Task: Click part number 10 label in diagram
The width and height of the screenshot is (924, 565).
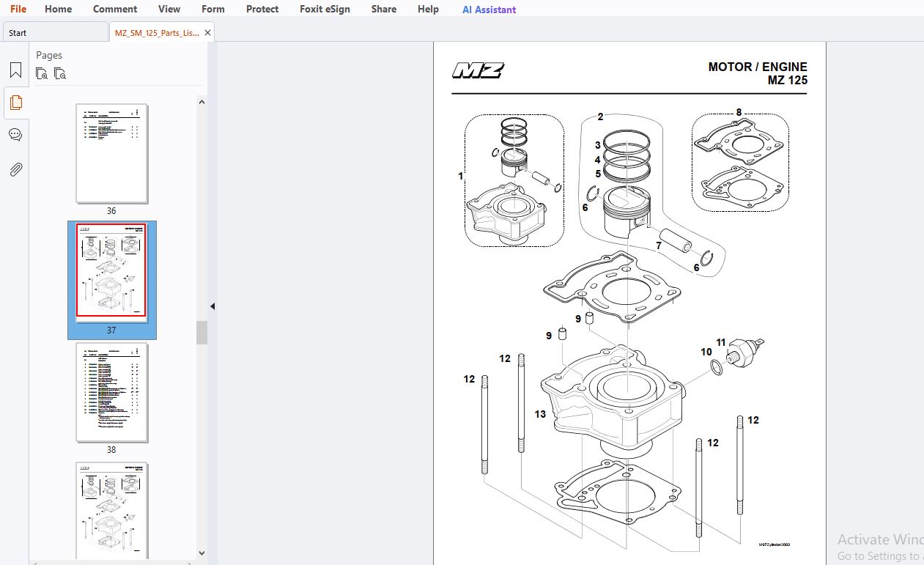Action: click(706, 352)
